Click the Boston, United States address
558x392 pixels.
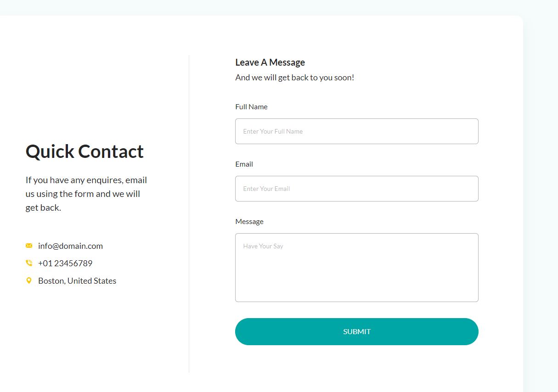pyautogui.click(x=77, y=281)
